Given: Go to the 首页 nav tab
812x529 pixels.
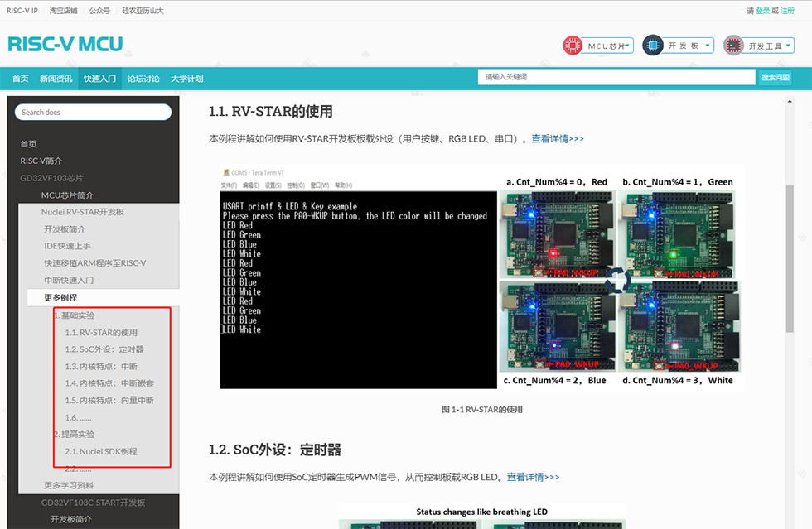Looking at the screenshot, I should (x=21, y=79).
